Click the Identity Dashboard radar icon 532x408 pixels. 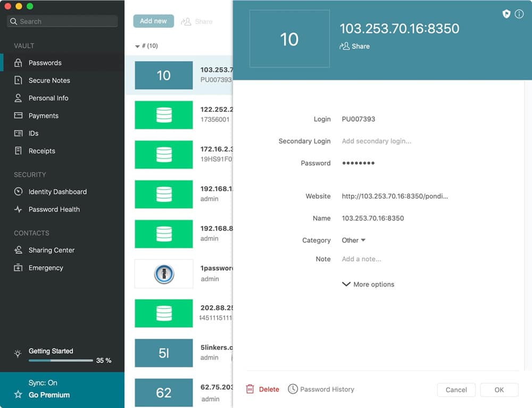(x=18, y=192)
